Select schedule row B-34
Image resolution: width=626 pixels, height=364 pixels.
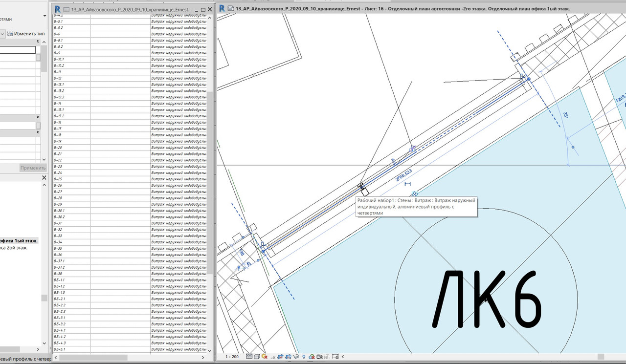pos(130,242)
